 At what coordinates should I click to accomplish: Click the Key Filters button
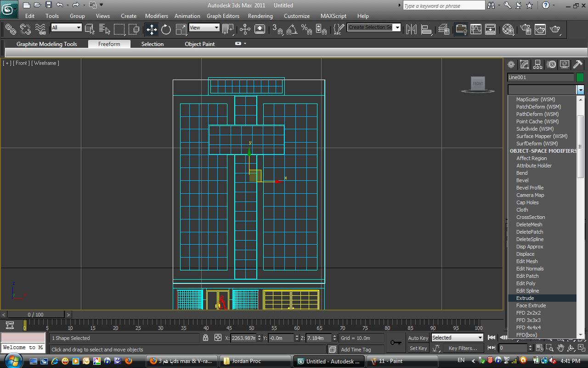tap(463, 348)
